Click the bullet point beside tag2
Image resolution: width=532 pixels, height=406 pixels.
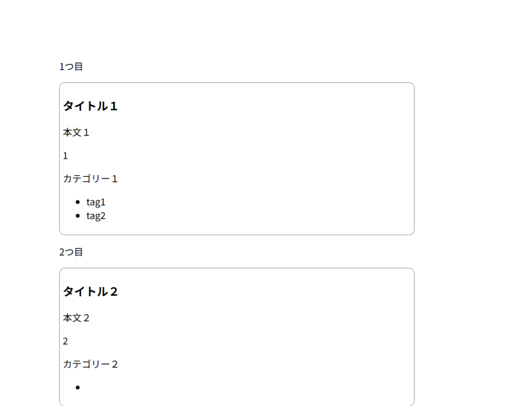coord(77,216)
